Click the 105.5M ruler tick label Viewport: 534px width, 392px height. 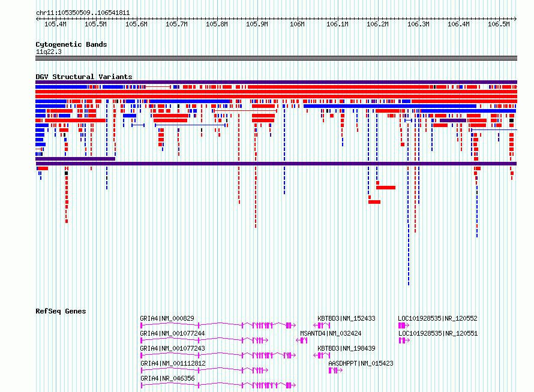95,24
